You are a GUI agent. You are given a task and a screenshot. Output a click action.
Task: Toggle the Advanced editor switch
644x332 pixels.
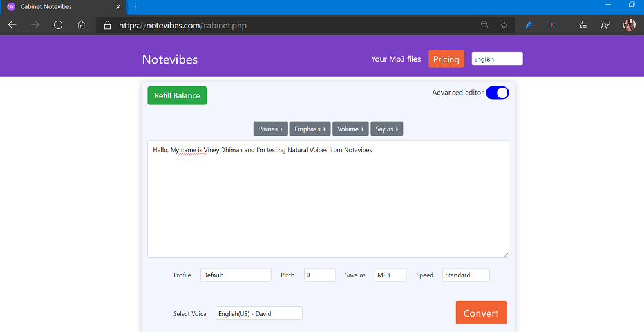497,93
